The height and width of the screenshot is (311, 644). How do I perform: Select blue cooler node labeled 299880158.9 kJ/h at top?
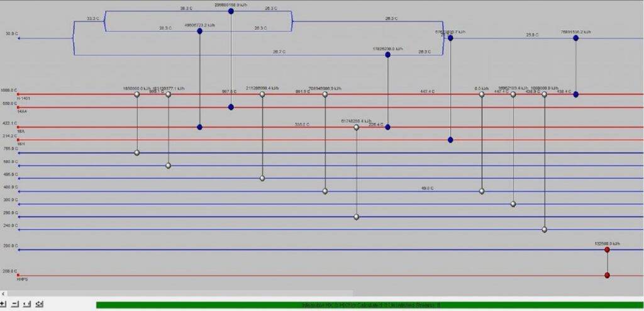(231, 11)
